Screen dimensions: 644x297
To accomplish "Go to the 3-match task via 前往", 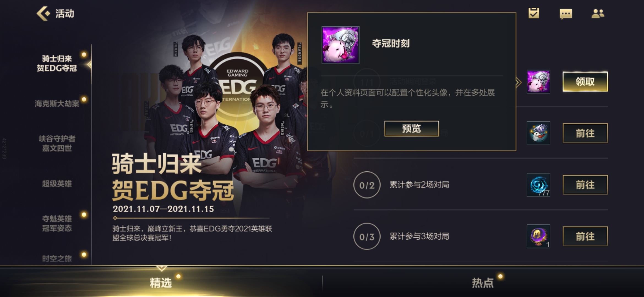I will click(585, 236).
